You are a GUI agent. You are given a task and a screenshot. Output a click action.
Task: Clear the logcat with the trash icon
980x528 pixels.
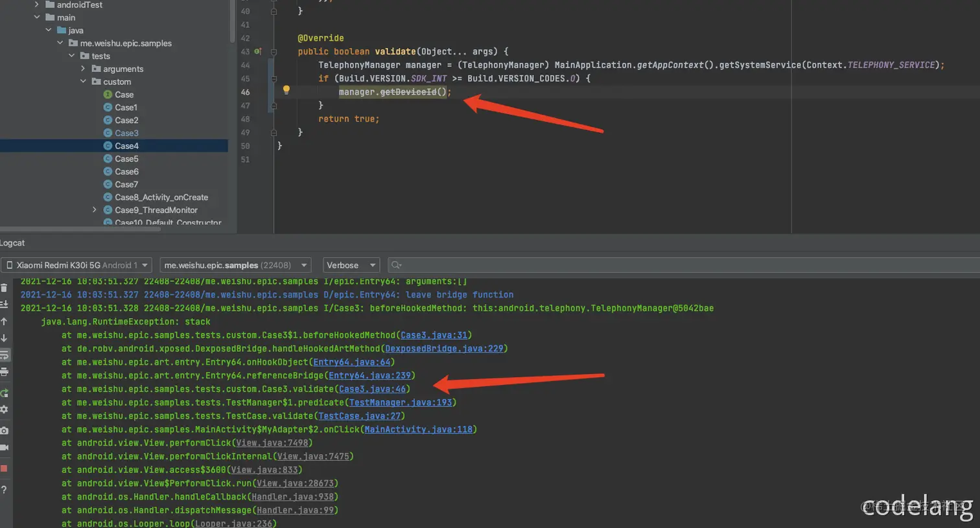(x=4, y=288)
